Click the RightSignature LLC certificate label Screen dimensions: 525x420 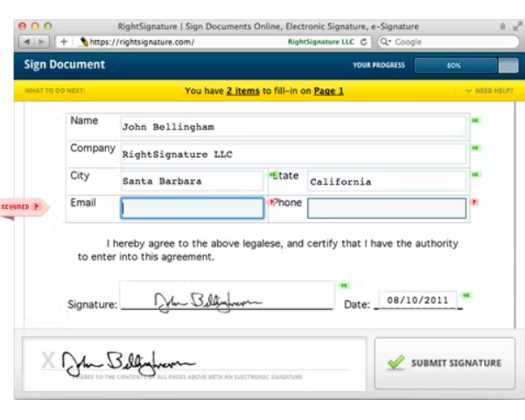pyautogui.click(x=321, y=42)
